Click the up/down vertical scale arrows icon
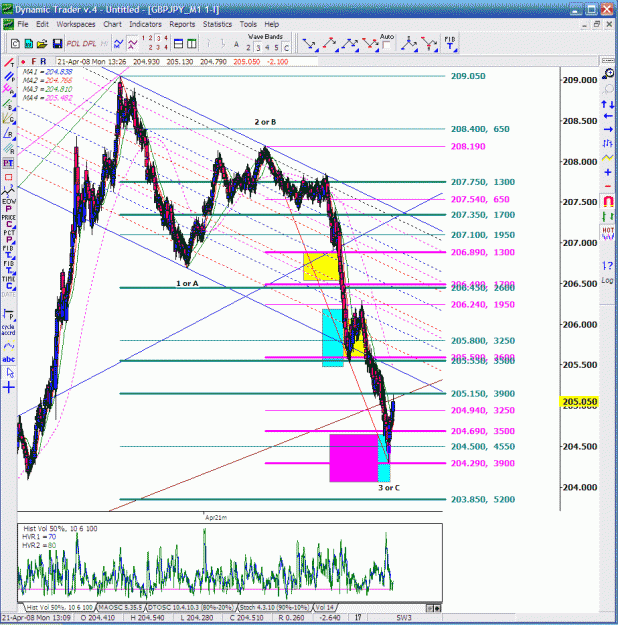The width and height of the screenshot is (618, 625). pyautogui.click(x=608, y=104)
